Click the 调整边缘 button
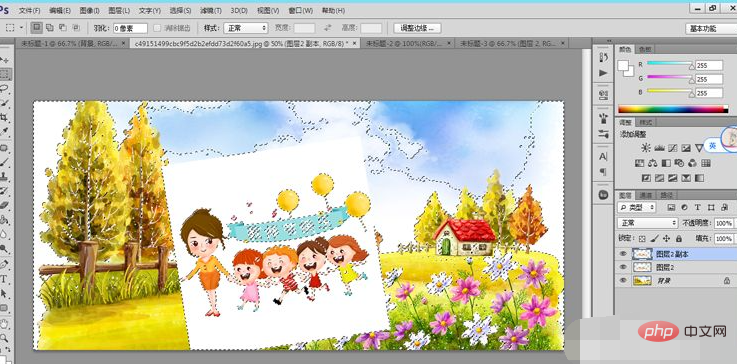The width and height of the screenshot is (737, 364). pyautogui.click(x=417, y=28)
